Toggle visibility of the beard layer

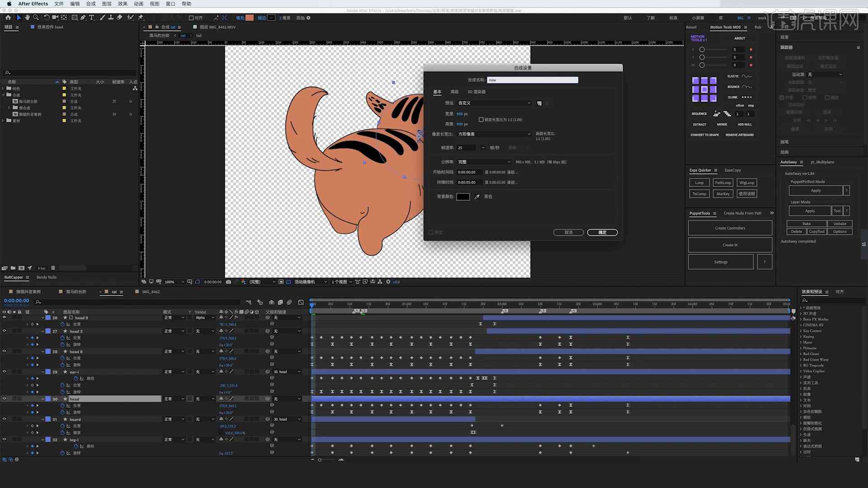[5, 419]
